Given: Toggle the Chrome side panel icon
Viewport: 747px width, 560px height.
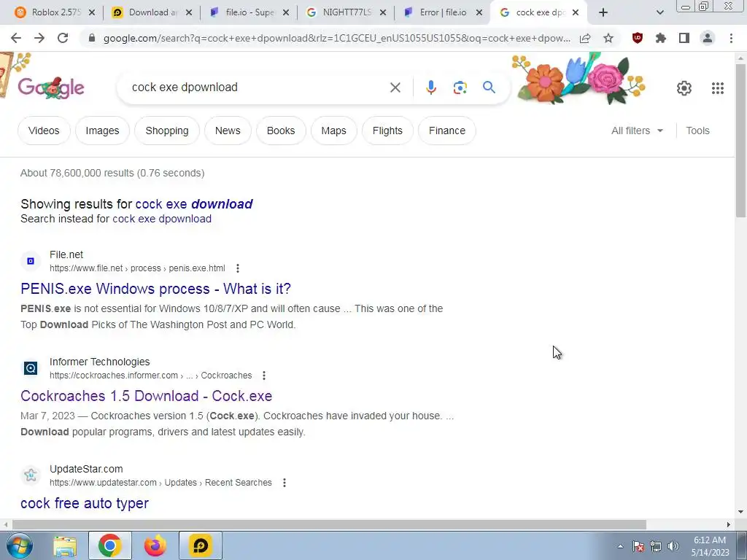Looking at the screenshot, I should (684, 38).
